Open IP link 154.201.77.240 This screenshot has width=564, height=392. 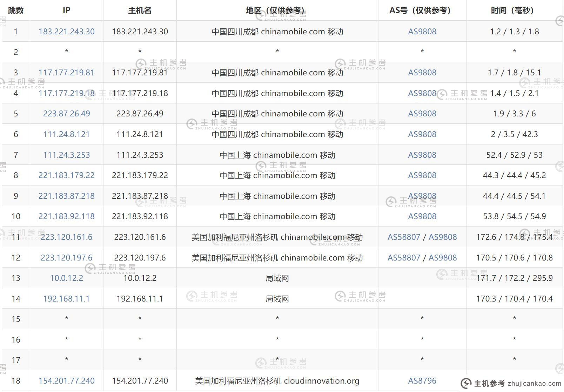[66, 381]
